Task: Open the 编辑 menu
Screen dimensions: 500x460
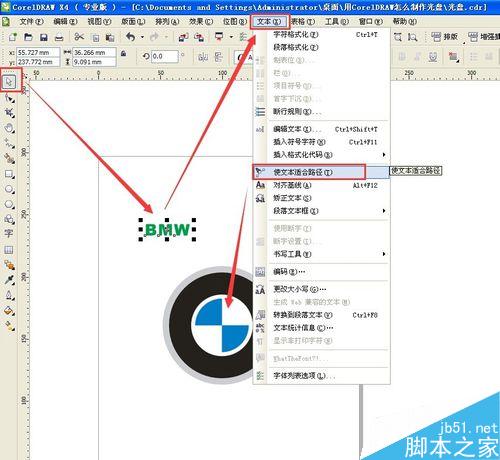Action: click(65, 22)
